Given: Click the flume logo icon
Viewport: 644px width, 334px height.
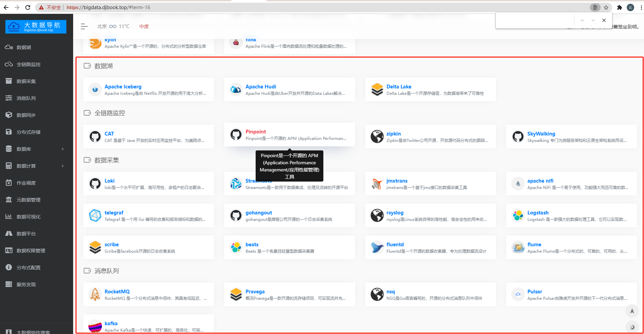Looking at the screenshot, I should 518,248.
